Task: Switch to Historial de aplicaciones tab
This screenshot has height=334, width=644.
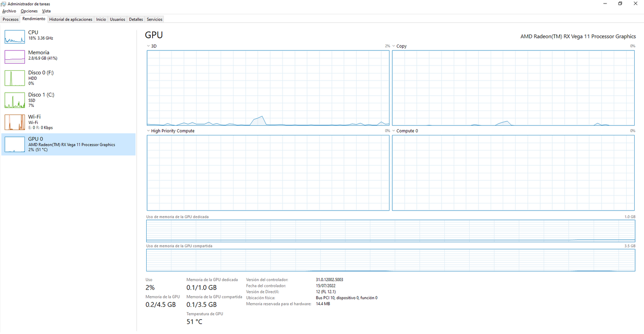Action: coord(71,20)
